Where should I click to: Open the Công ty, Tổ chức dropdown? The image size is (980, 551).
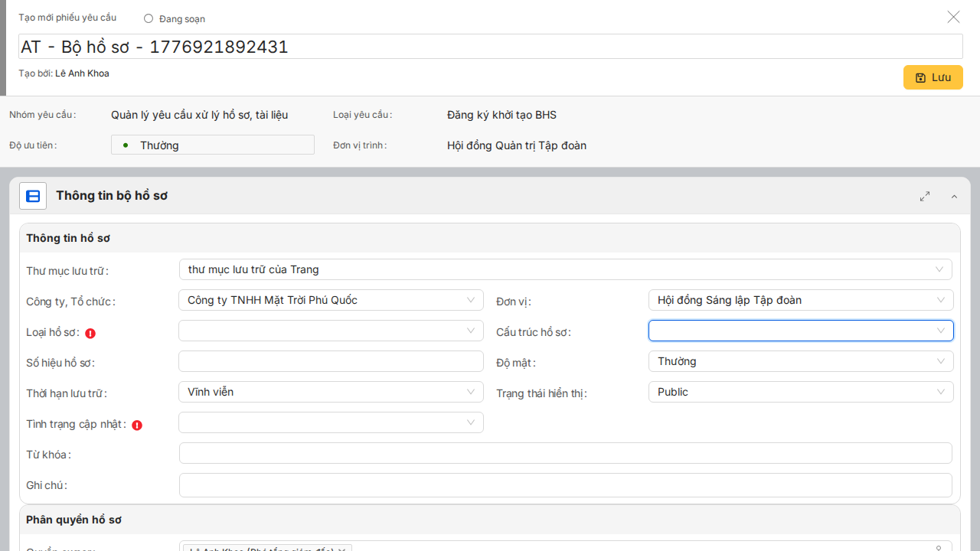331,300
